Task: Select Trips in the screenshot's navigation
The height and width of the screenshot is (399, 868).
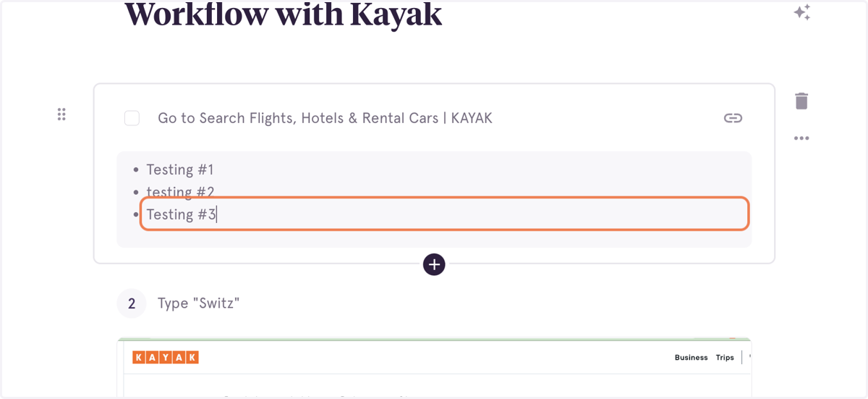Action: point(725,358)
